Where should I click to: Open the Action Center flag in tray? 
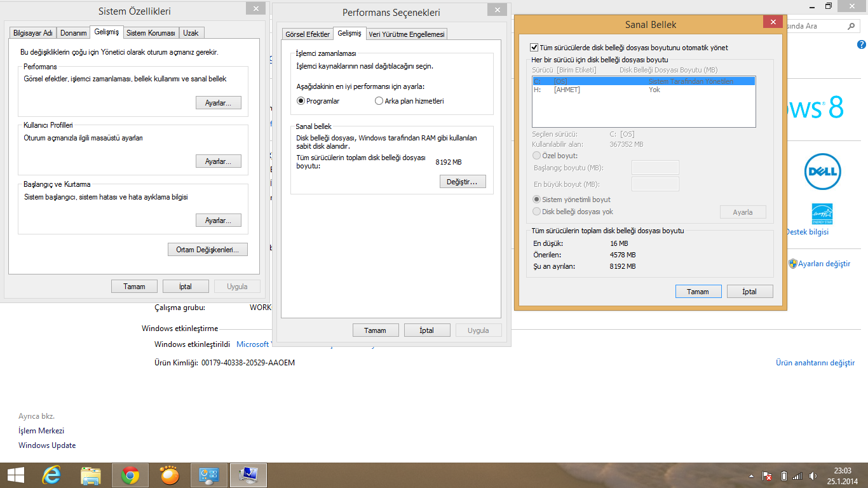(x=768, y=476)
